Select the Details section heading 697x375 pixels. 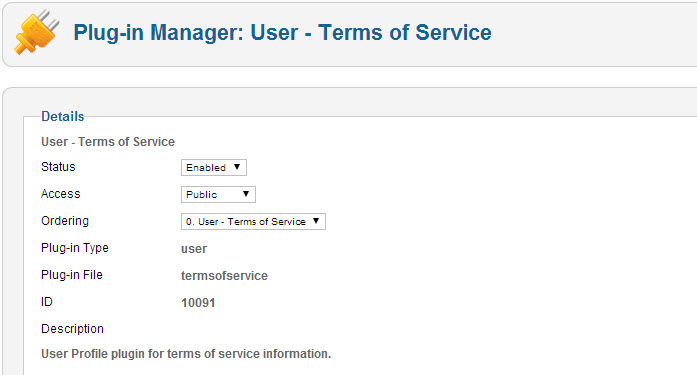click(63, 116)
